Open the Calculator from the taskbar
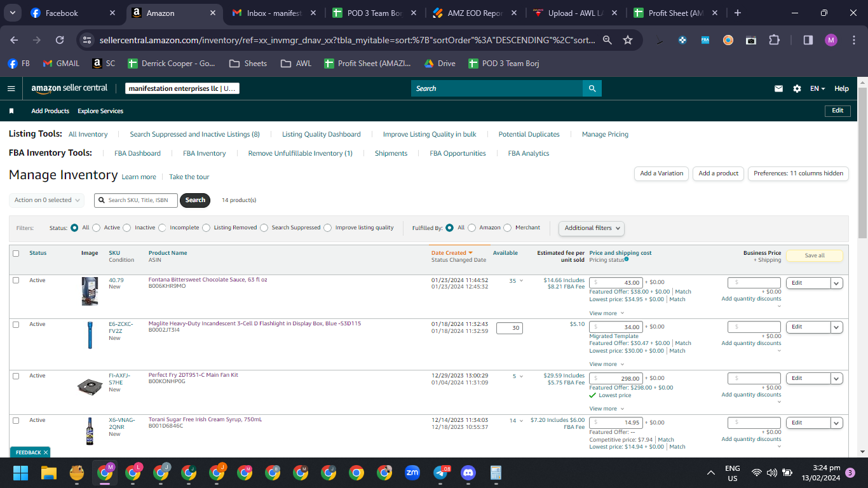 click(x=496, y=473)
